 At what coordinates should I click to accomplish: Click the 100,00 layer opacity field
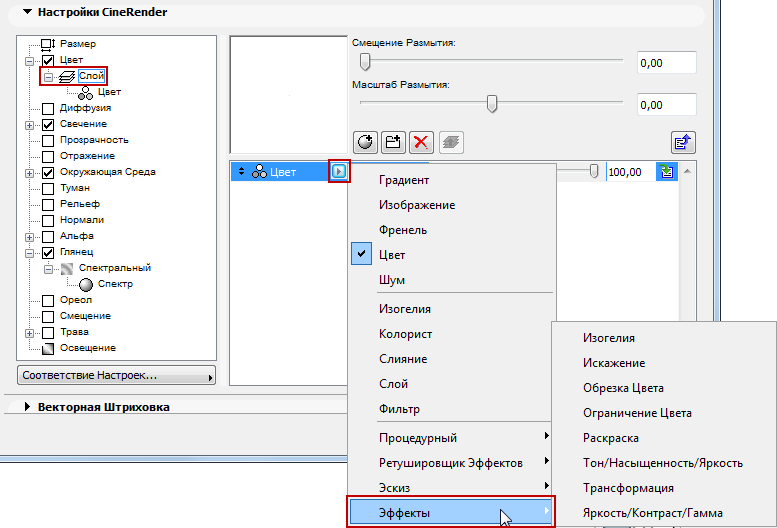coord(631,172)
